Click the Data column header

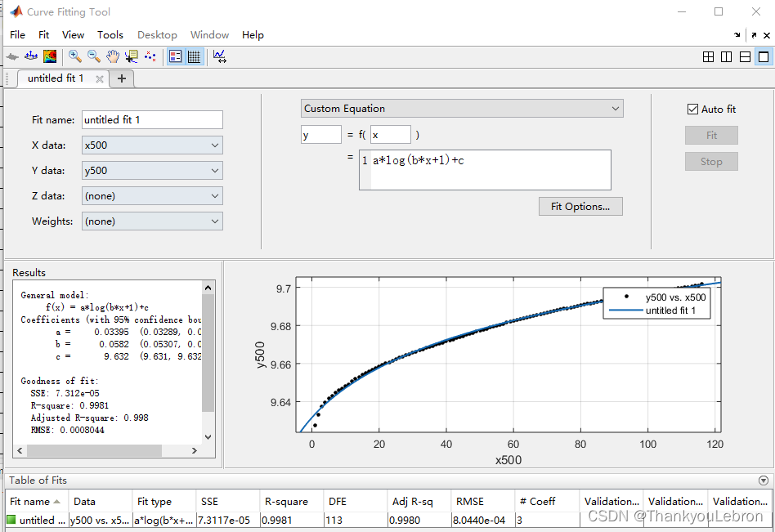tap(101, 502)
